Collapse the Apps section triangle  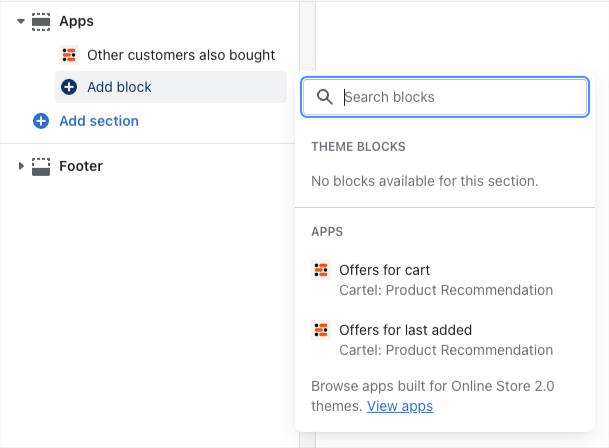point(21,21)
